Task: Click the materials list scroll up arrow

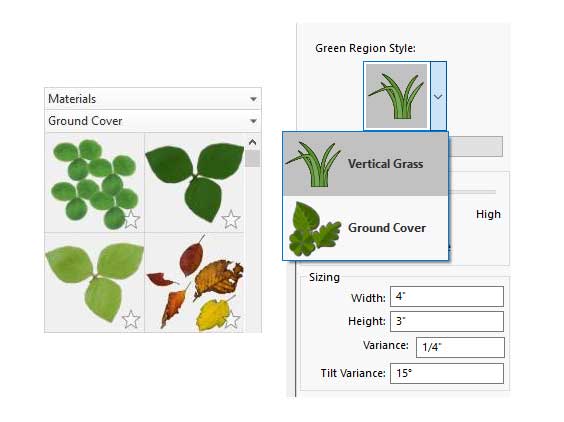Action: (253, 142)
